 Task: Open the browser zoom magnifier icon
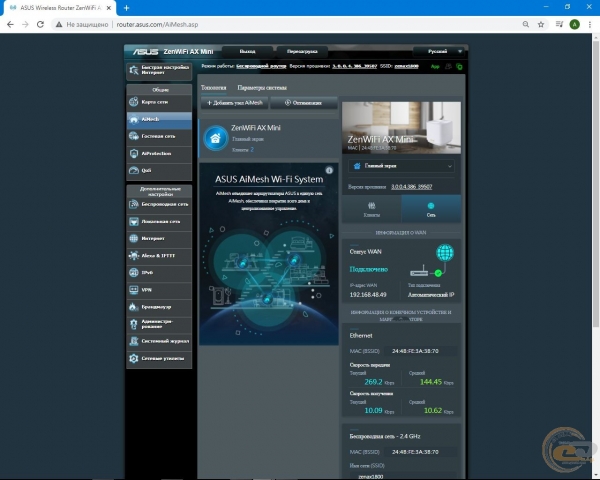[x=526, y=24]
